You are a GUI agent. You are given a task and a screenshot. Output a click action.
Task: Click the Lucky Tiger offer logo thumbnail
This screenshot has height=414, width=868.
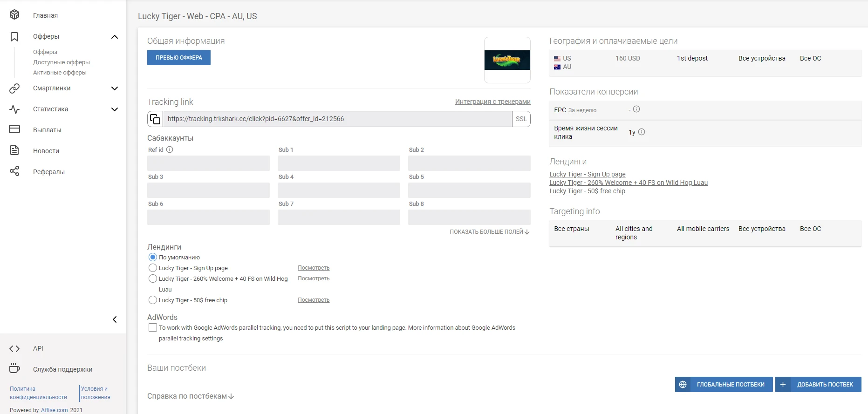[x=507, y=60]
